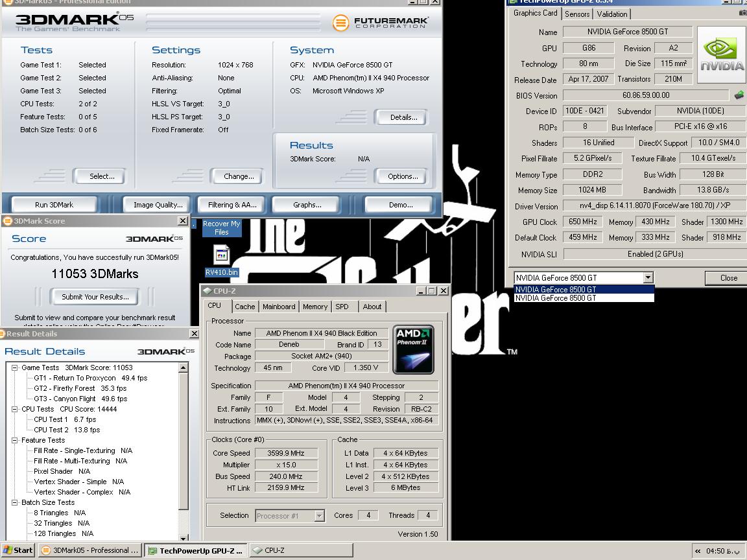Image resolution: width=747 pixels, height=560 pixels.
Task: Click the Driver Version field in GPU-Z
Action: pyautogui.click(x=654, y=205)
